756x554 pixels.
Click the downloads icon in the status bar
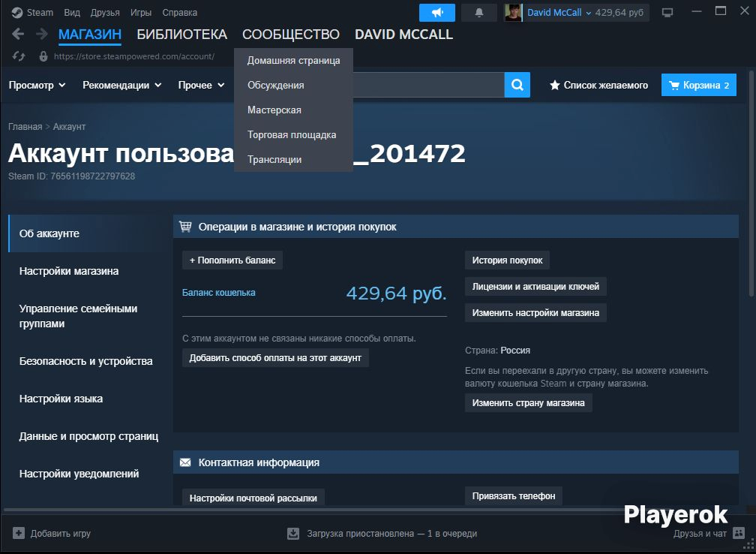tap(293, 533)
